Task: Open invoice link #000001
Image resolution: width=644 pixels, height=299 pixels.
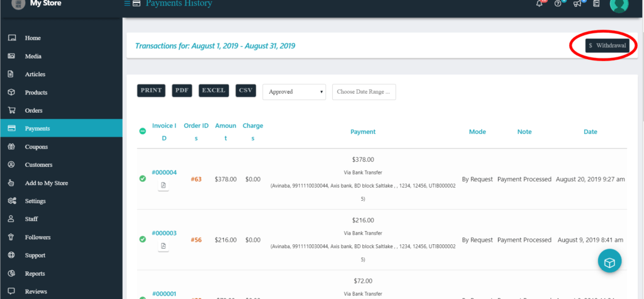Action: pos(164,294)
